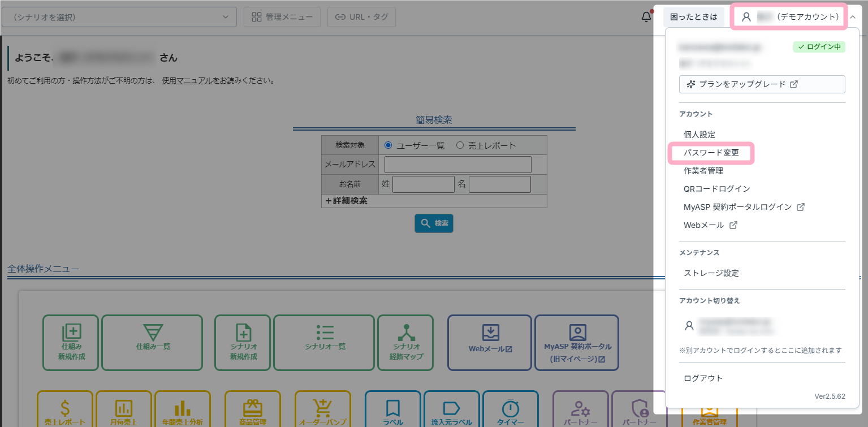Image resolution: width=868 pixels, height=427 pixels.
Task: Click the person icon under アカウント切り替え
Action: point(689,326)
